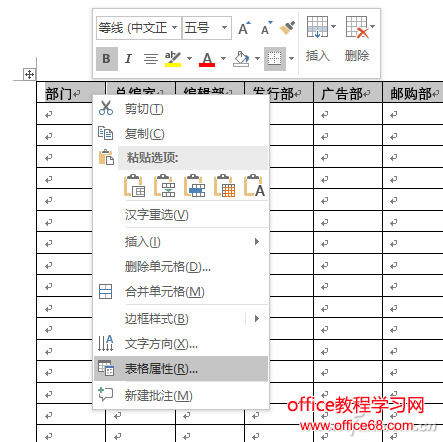The height and width of the screenshot is (442, 443).
Task: Click the grow font icon
Action: pyautogui.click(x=244, y=28)
